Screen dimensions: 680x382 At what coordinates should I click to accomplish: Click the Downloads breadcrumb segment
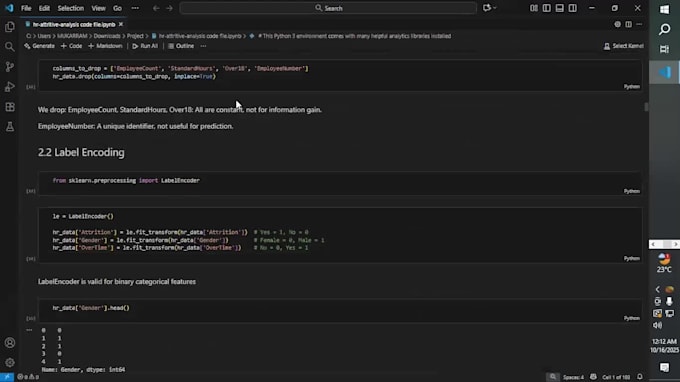107,36
